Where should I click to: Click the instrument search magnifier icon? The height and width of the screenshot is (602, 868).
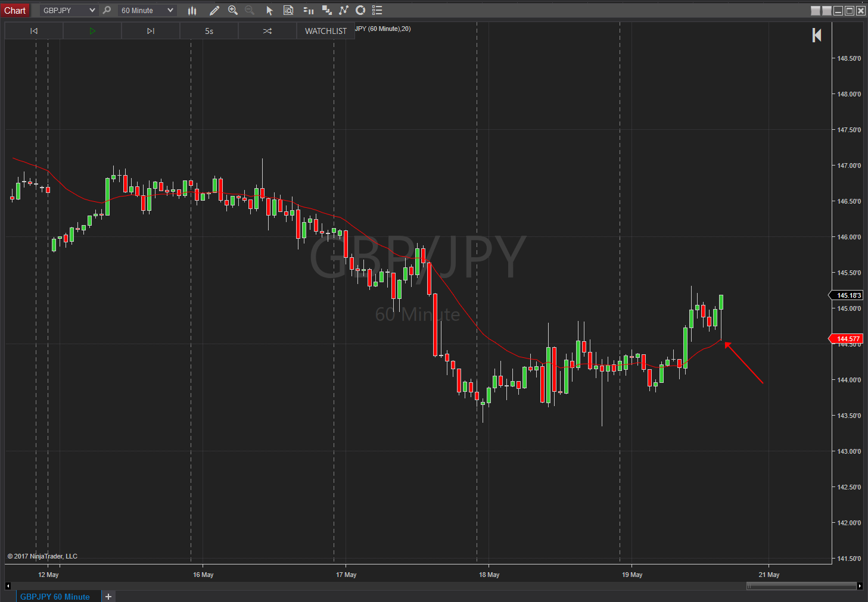pos(107,10)
